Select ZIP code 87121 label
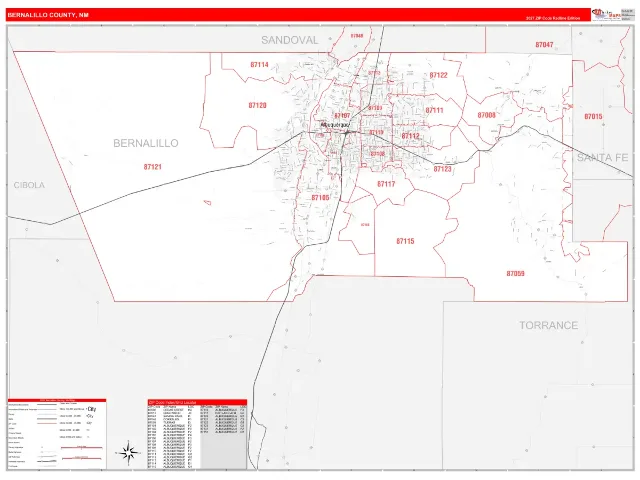This screenshot has width=640, height=480. (x=153, y=167)
